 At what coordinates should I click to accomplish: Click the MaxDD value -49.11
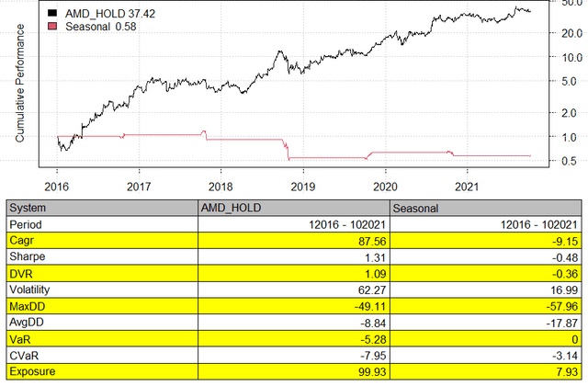[370, 307]
